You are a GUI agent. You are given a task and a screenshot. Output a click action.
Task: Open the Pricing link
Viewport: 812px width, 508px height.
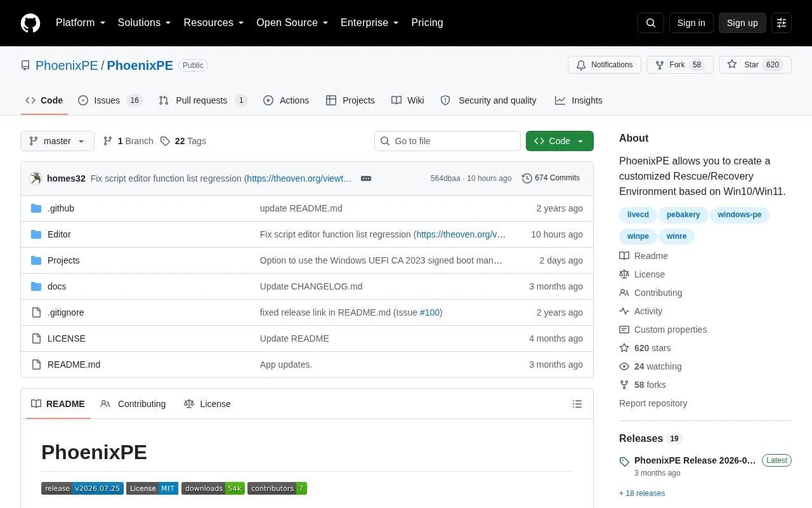pos(427,23)
